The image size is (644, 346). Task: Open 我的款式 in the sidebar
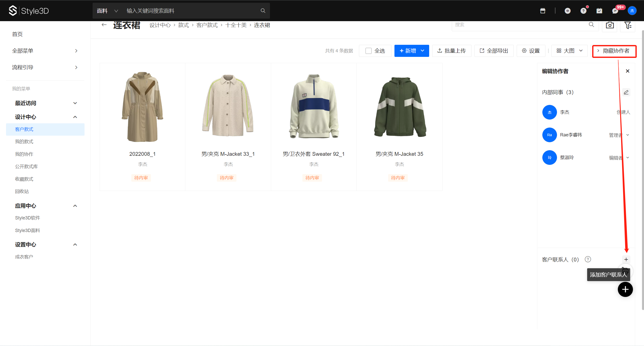24,142
